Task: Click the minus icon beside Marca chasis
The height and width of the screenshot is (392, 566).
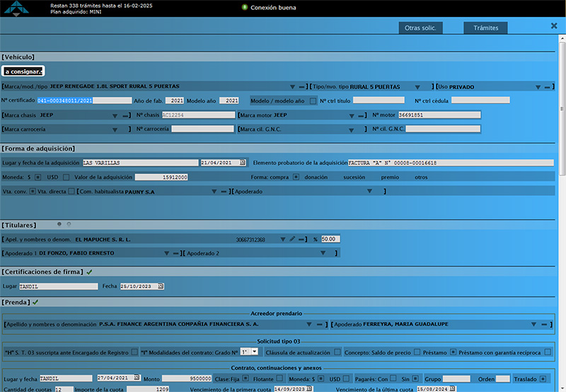Action: coord(125,115)
